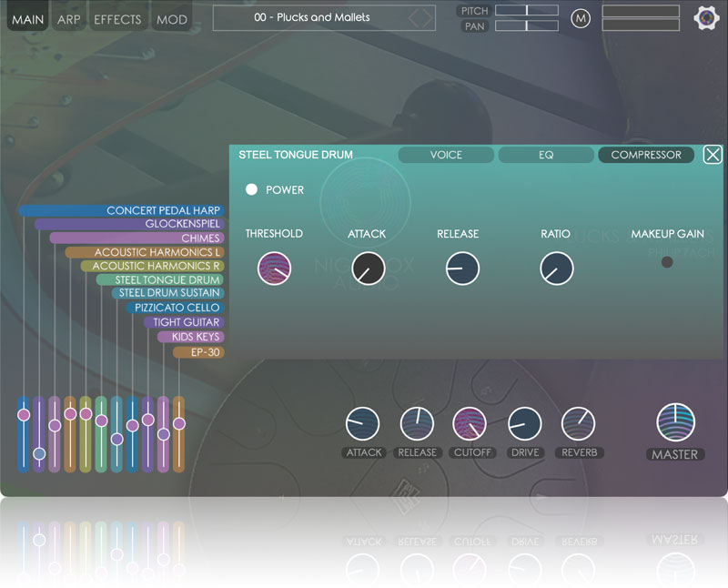Screen dimensions: 728x588
Task: Switch to the ARP tab
Action: (x=69, y=19)
